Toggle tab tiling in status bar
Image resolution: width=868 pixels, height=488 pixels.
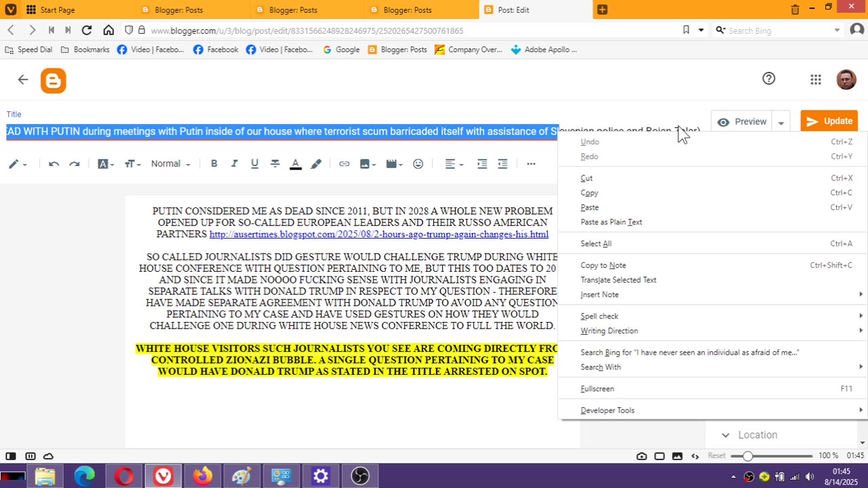coord(30,456)
